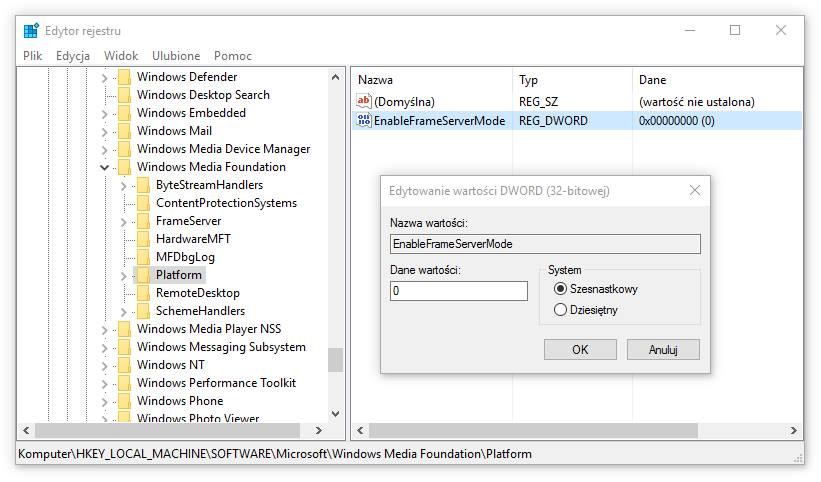Click the HardwareMFT folder icon

[143, 239]
